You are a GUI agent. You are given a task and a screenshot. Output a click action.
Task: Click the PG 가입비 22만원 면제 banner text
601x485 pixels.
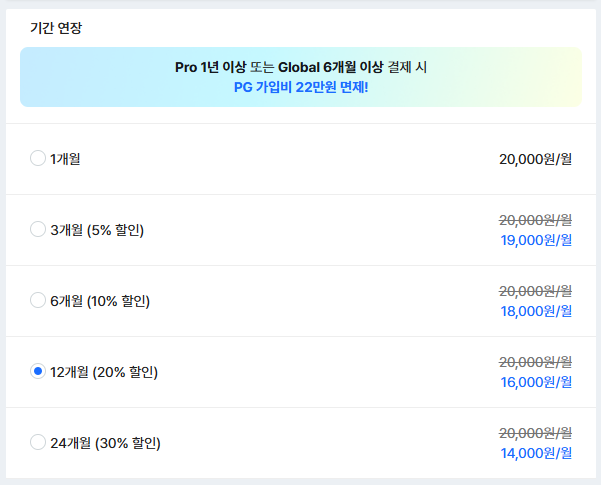coord(300,87)
